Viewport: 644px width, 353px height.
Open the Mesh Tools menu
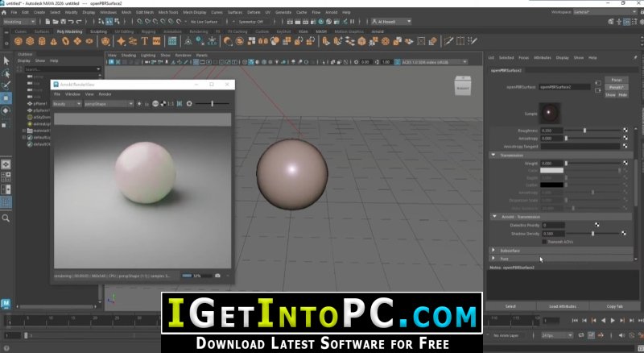(168, 12)
